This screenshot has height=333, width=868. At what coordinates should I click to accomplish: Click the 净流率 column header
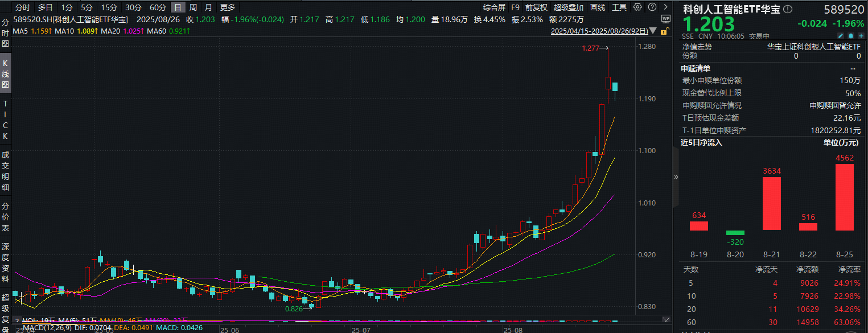point(849,269)
